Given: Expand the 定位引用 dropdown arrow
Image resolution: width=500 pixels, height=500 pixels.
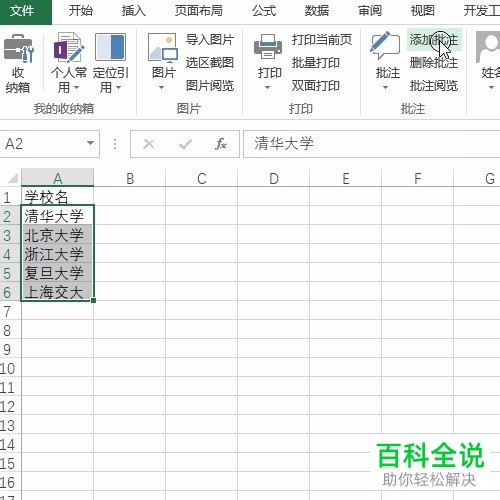Looking at the screenshot, I should coord(118,88).
